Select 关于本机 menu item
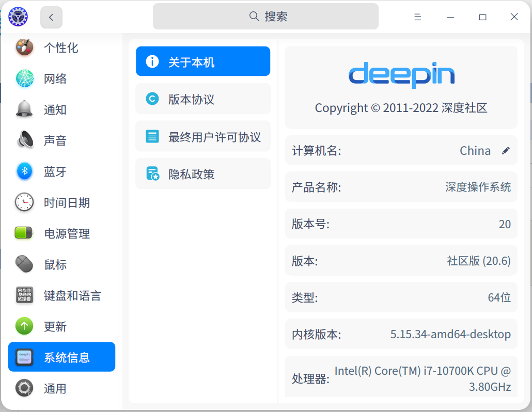Image resolution: width=532 pixels, height=412 pixels. pyautogui.click(x=203, y=61)
